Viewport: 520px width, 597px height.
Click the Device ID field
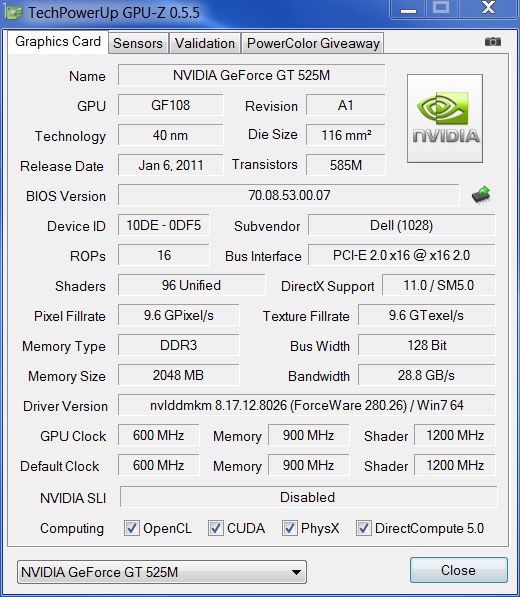pyautogui.click(x=164, y=225)
